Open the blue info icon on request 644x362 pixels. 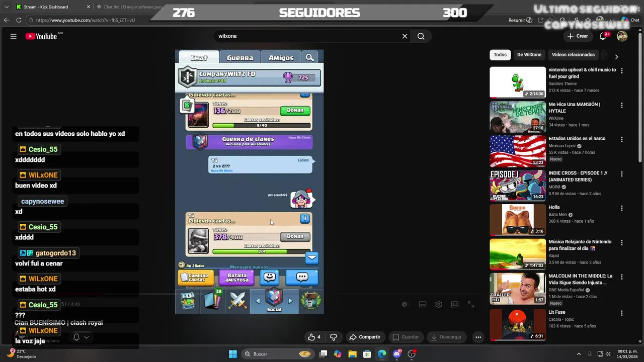[x=305, y=218]
